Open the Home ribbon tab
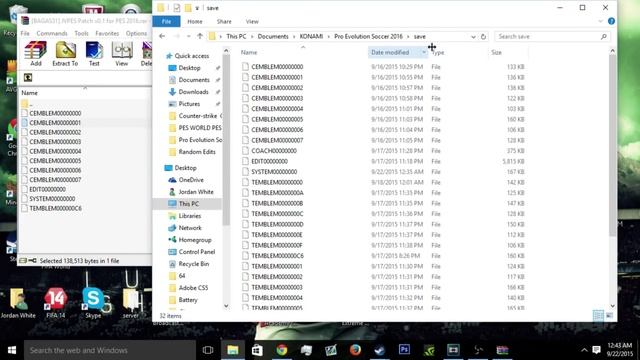 coord(195,22)
